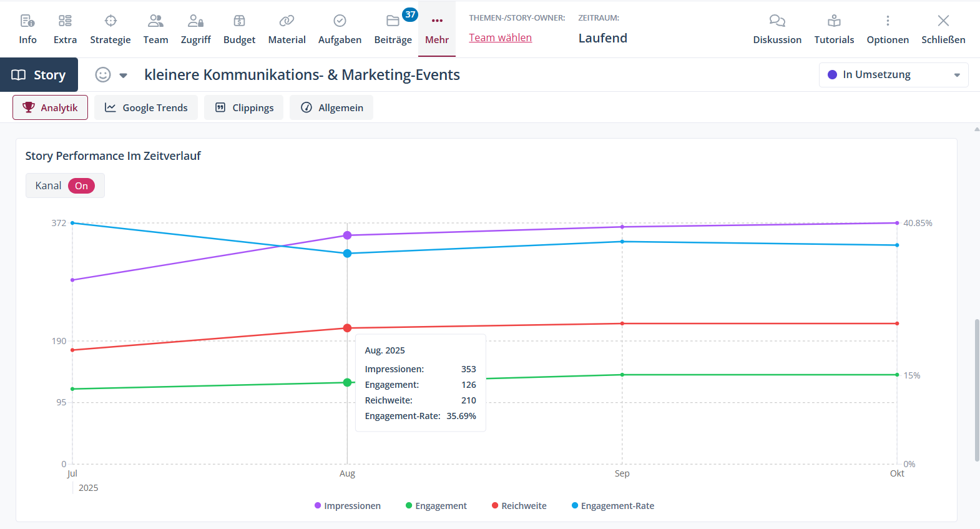
Task: Click the Team wählen link
Action: pos(500,37)
